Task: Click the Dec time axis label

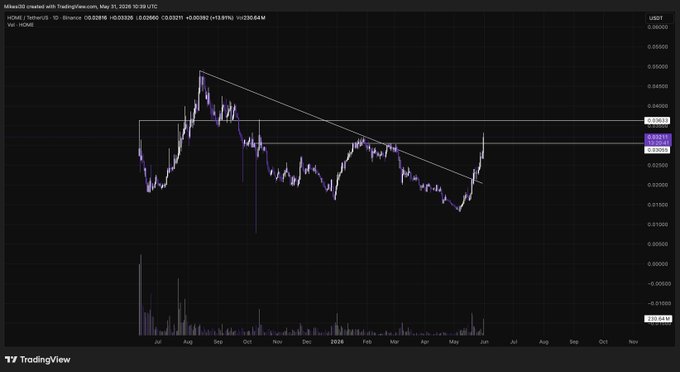Action: 307,342
